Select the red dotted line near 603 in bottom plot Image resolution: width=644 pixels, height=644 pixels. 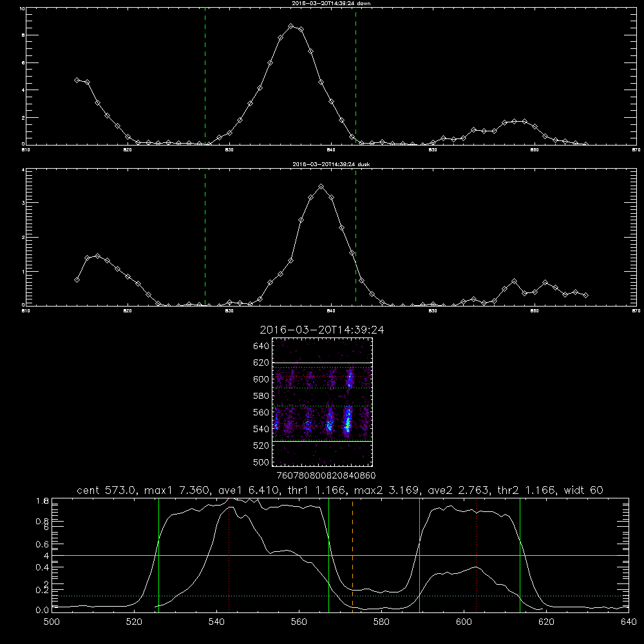(476, 554)
